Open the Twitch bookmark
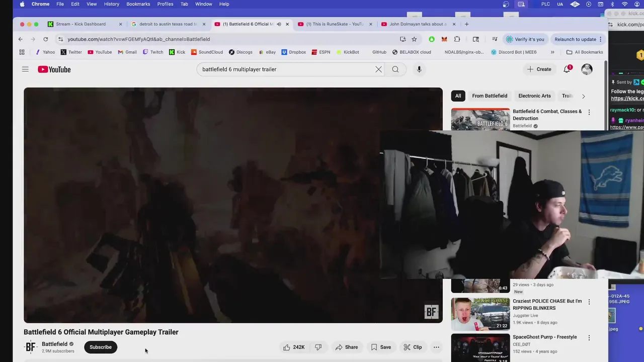Viewport: 644px width, 362px height. [x=153, y=52]
